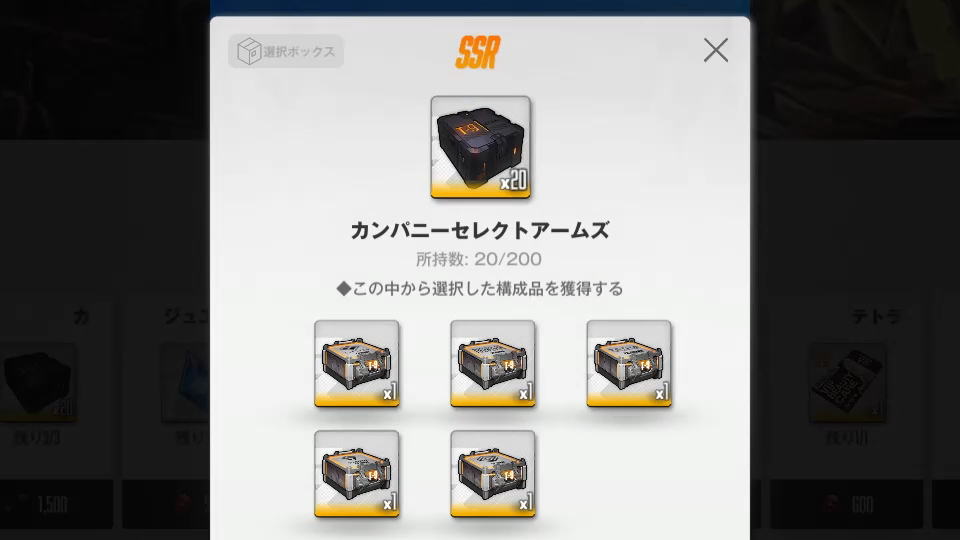The height and width of the screenshot is (540, 960).
Task: Open the dimmed item thumbnail under テトラ
Action: coord(847,383)
